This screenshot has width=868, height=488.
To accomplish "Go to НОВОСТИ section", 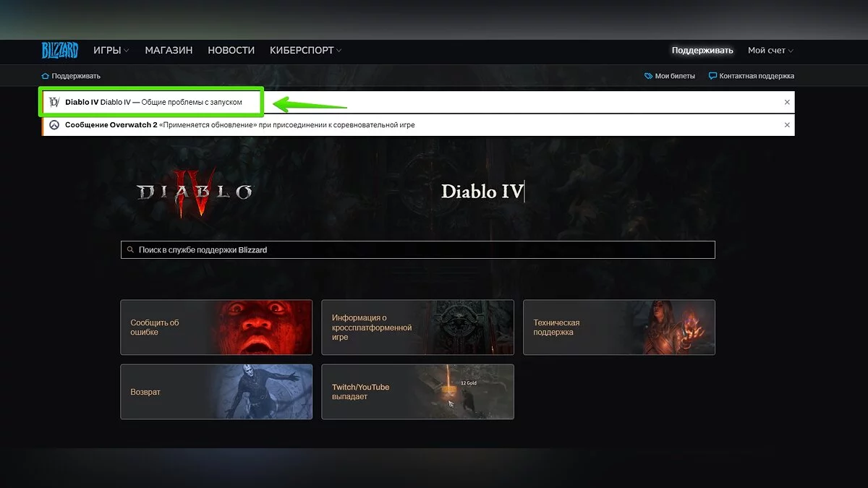I will click(231, 51).
